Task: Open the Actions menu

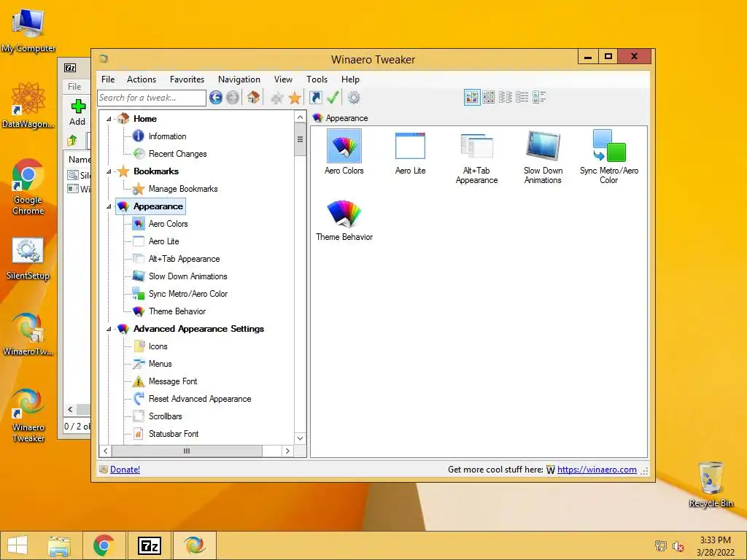Action: pyautogui.click(x=142, y=79)
